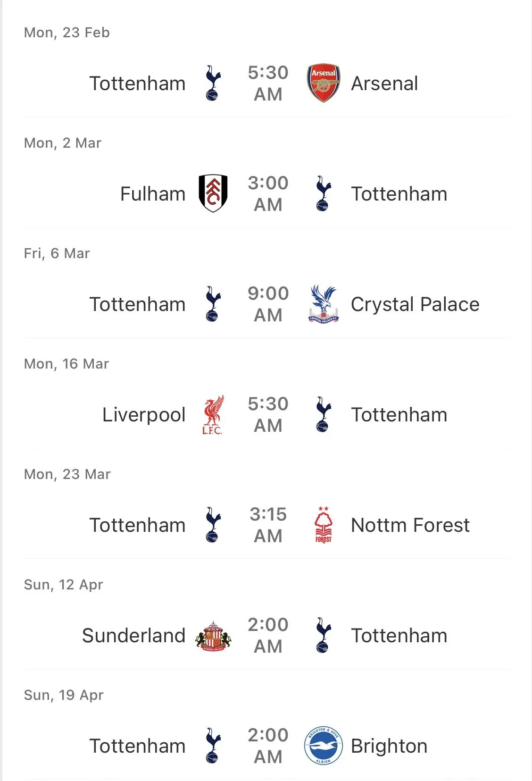Open the Sunderland club badge
The height and width of the screenshot is (781, 532).
(x=213, y=636)
